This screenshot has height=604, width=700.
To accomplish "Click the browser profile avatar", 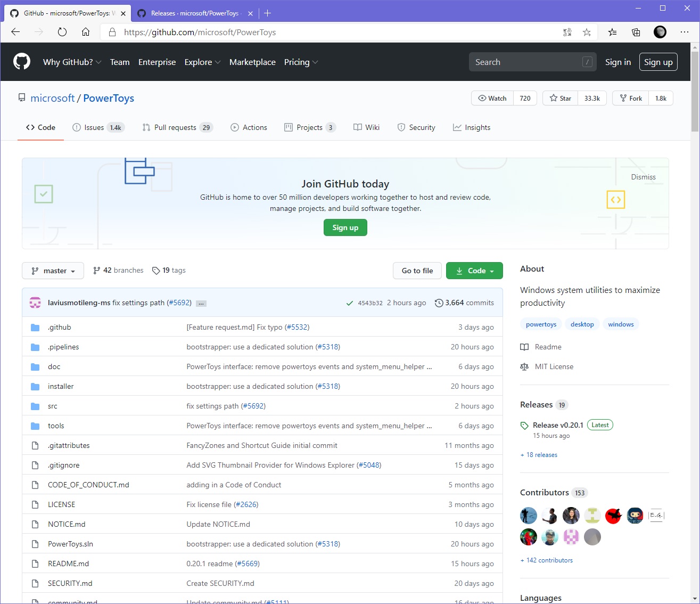I will click(x=660, y=32).
